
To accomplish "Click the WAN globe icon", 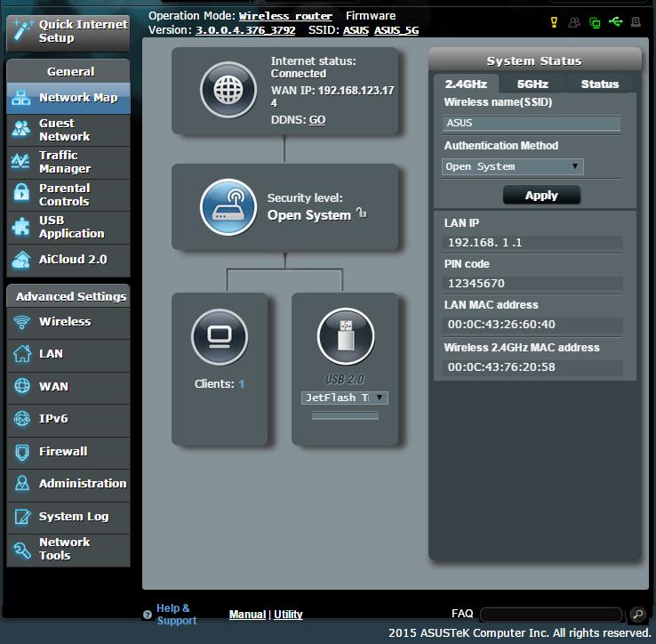I will tap(21, 386).
